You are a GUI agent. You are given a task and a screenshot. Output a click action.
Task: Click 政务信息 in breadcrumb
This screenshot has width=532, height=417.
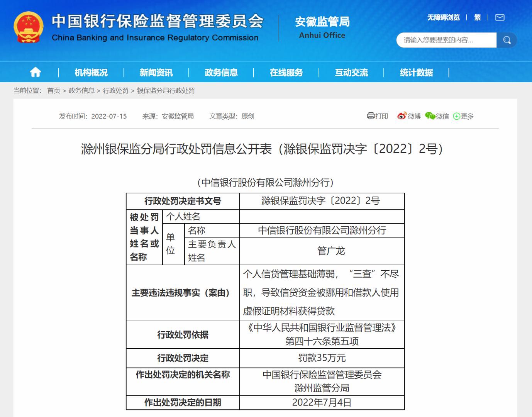[x=81, y=90]
